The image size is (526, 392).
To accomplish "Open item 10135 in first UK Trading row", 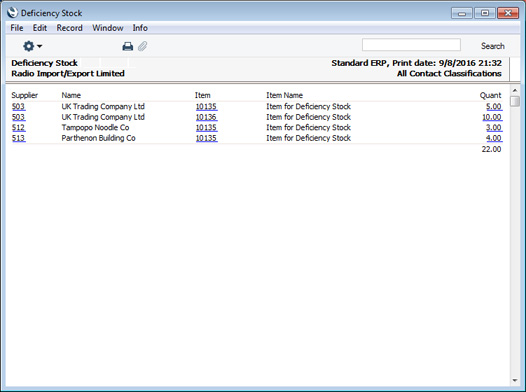I will pyautogui.click(x=206, y=107).
